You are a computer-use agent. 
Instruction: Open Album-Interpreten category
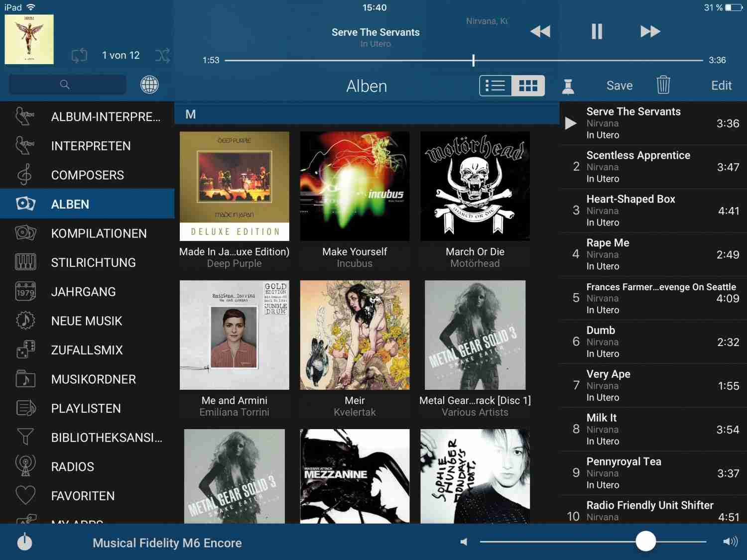point(87,116)
